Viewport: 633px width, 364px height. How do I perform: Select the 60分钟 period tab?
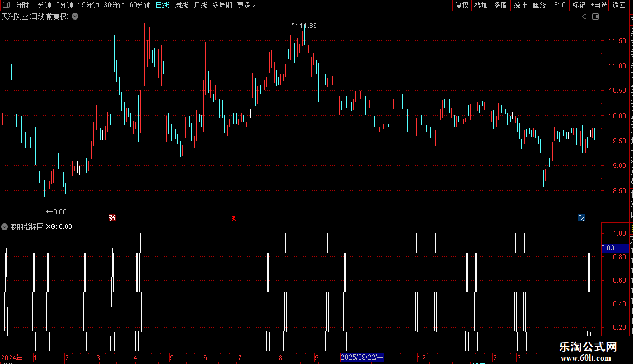click(139, 5)
